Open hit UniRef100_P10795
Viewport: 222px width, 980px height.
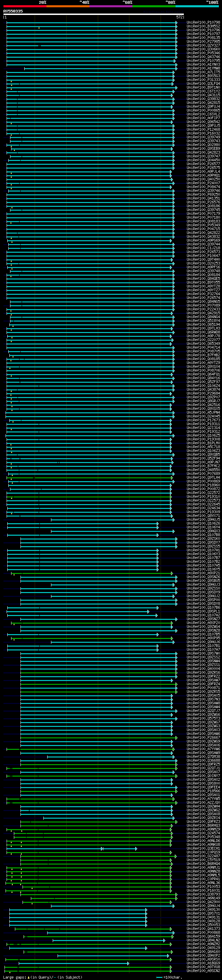(x=203, y=61)
